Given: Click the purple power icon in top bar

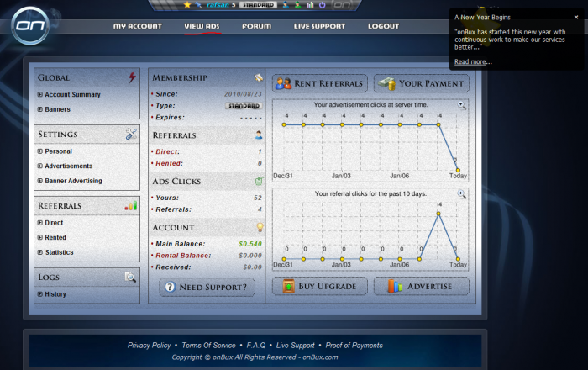Looking at the screenshot, I should coord(322,5).
